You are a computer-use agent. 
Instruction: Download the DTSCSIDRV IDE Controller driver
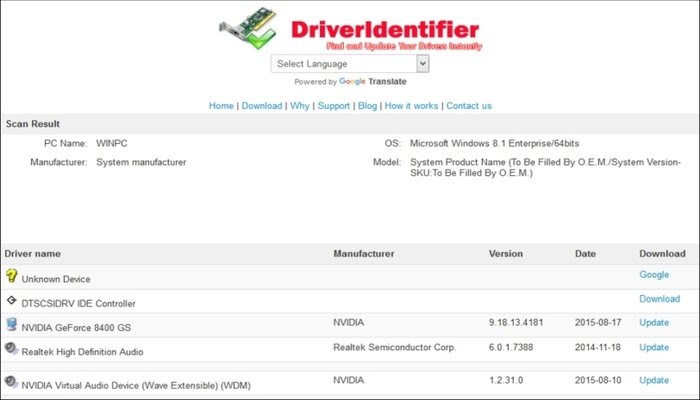(x=659, y=299)
